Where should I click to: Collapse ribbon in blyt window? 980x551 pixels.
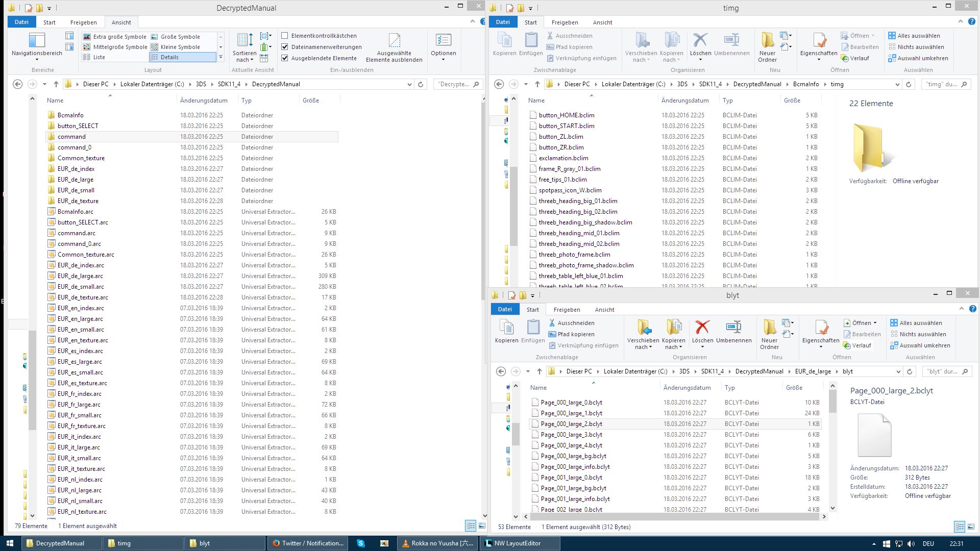tap(961, 309)
